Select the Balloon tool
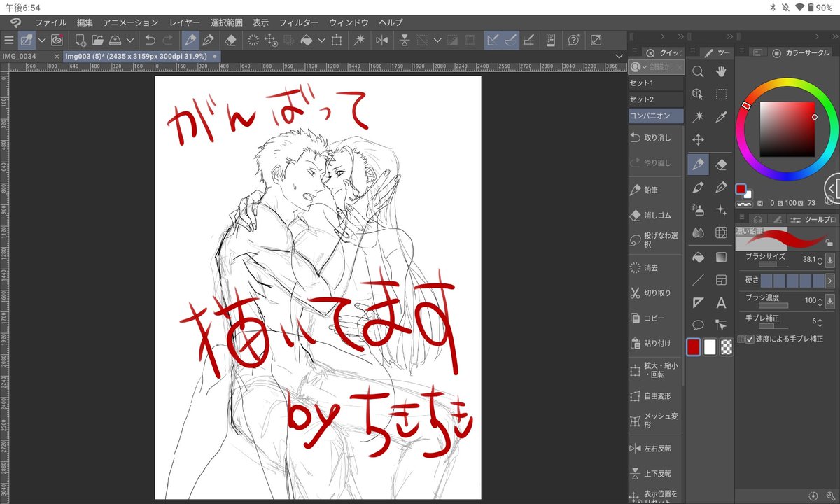The width and height of the screenshot is (840, 504). [698, 325]
